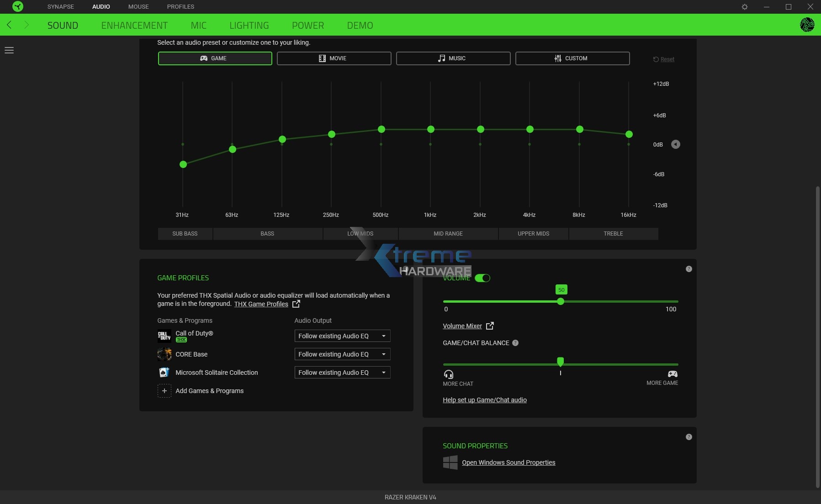
Task: Open Microsoft Solitaire Collection audio output dropdown
Action: [342, 373]
